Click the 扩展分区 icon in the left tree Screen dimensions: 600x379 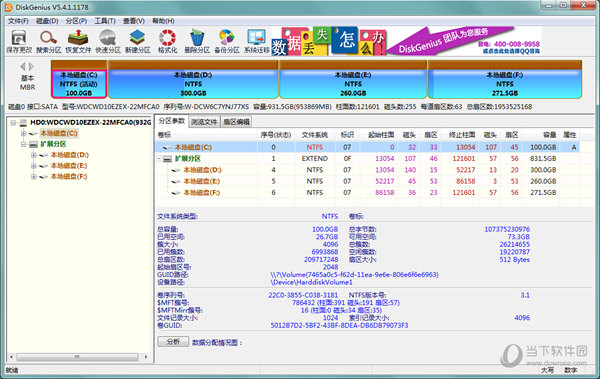pos(33,144)
